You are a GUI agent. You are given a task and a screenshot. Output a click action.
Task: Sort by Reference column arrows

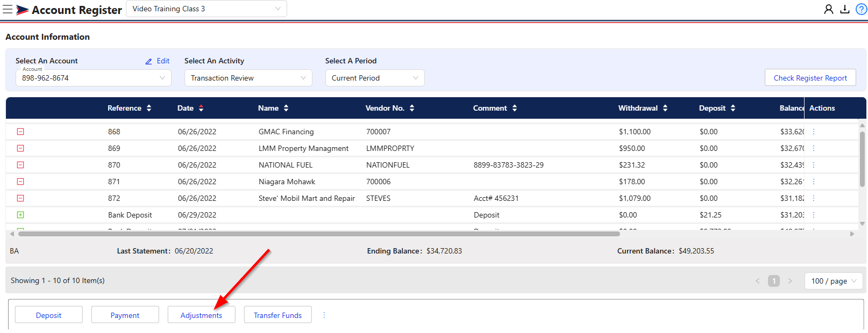click(149, 108)
